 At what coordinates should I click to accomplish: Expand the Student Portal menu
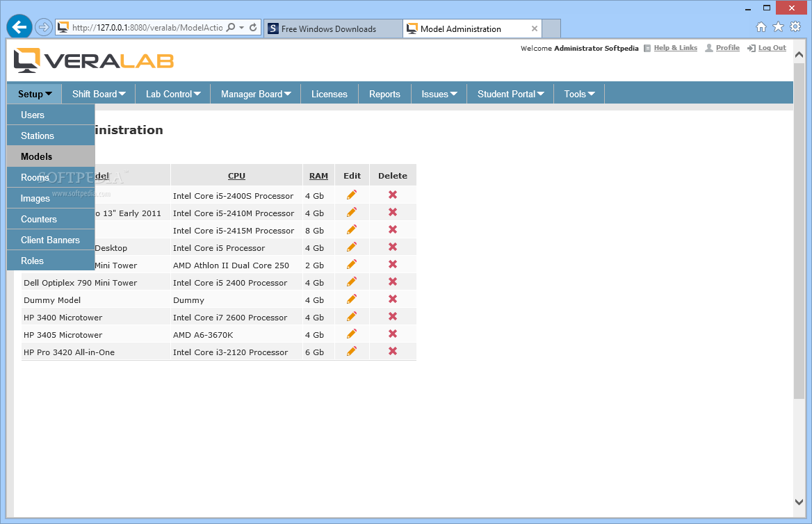pos(510,95)
